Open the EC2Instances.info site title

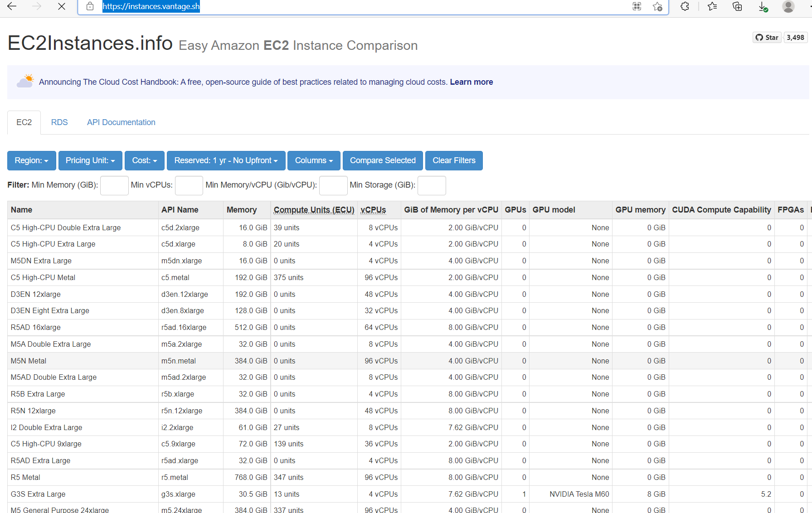[x=90, y=44]
